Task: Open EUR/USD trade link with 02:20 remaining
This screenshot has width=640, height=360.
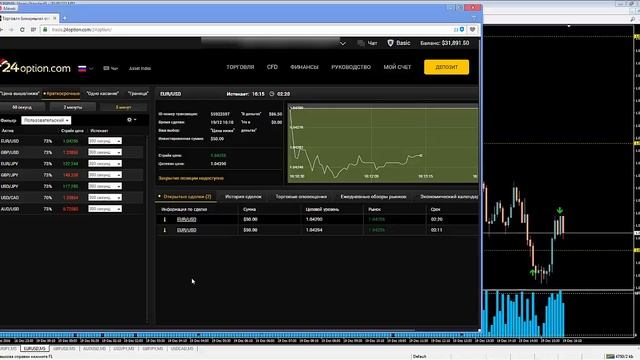Action: coord(187,220)
